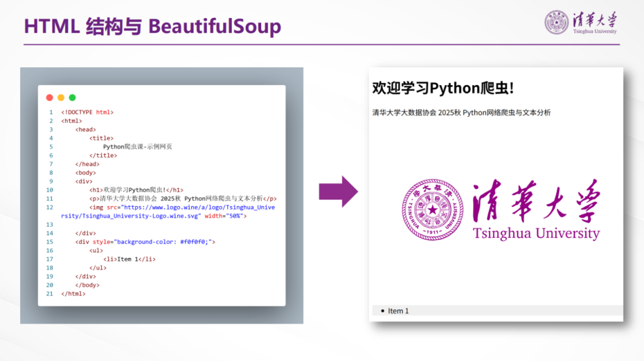Click the '</body>' closing tag on line 20
The height and width of the screenshot is (361, 644).
pos(88,285)
